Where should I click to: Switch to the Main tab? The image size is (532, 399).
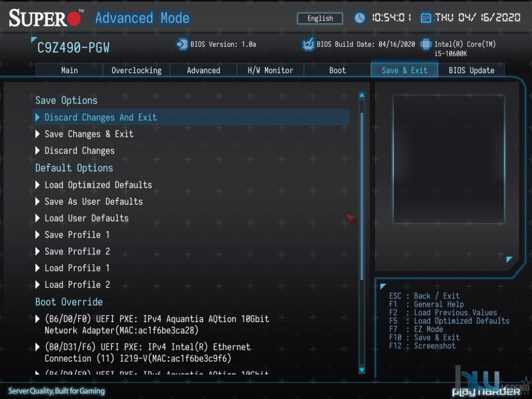click(x=69, y=70)
